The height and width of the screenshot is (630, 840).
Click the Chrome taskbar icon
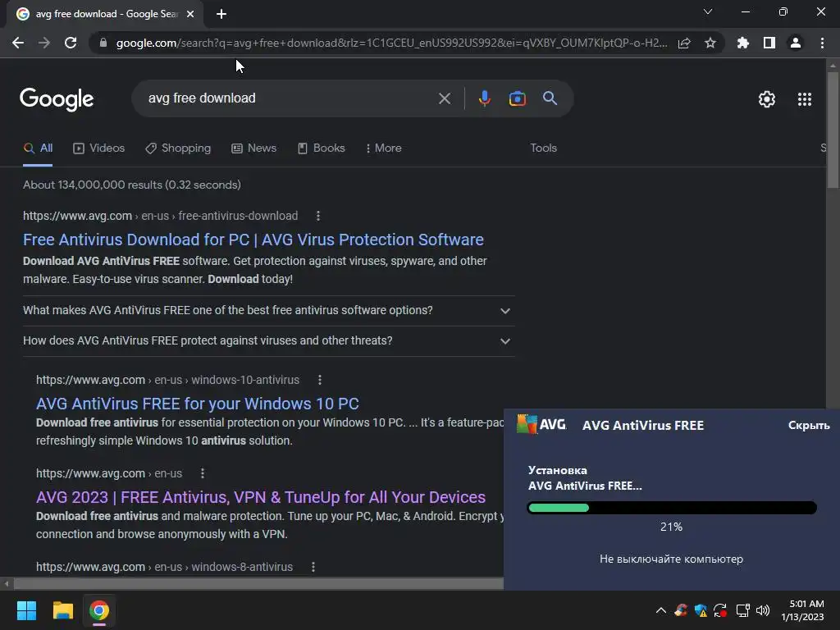(x=99, y=610)
